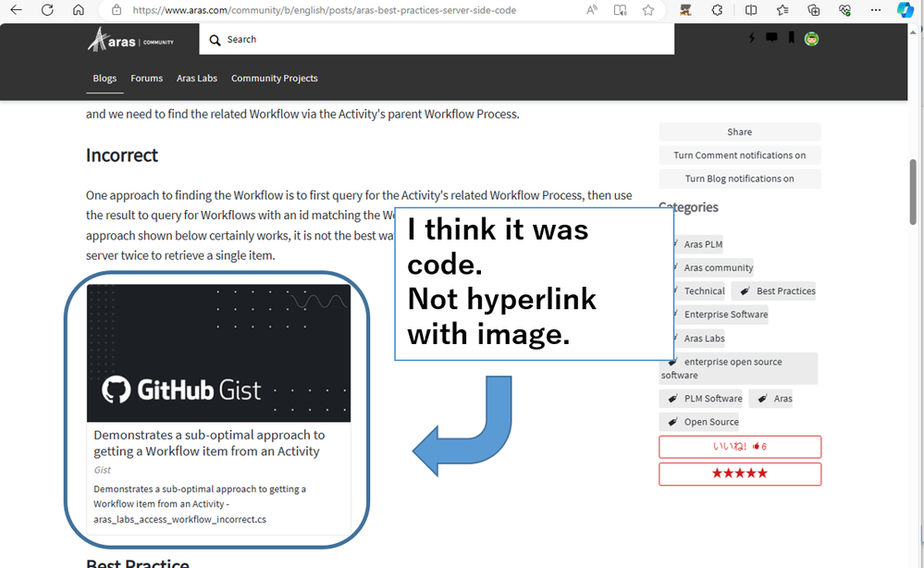924x568 pixels.
Task: Open the Enterprise Software category tag
Action: click(720, 315)
